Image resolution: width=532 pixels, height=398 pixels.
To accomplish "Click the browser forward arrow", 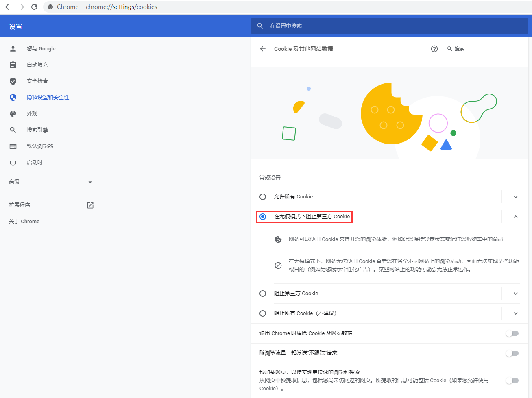I will [x=21, y=7].
